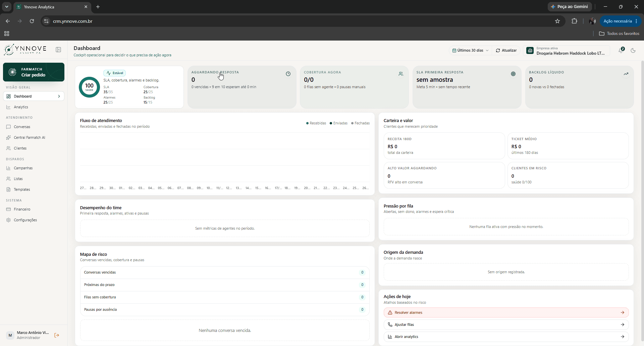The image size is (644, 346).
Task: Click Ajustar filas action
Action: [506, 325]
